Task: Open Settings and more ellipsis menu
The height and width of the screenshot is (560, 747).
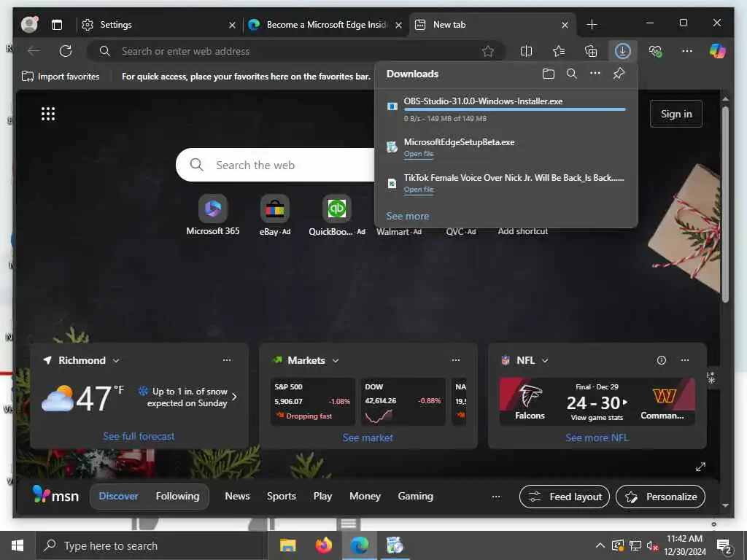Action: [x=687, y=51]
